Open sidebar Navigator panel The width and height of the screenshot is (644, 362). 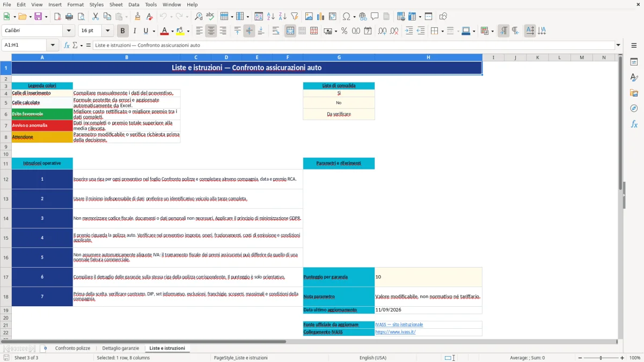pos(634,108)
